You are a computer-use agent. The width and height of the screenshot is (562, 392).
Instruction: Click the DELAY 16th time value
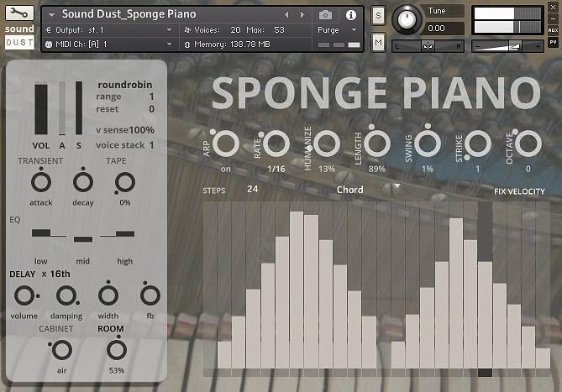(60, 274)
